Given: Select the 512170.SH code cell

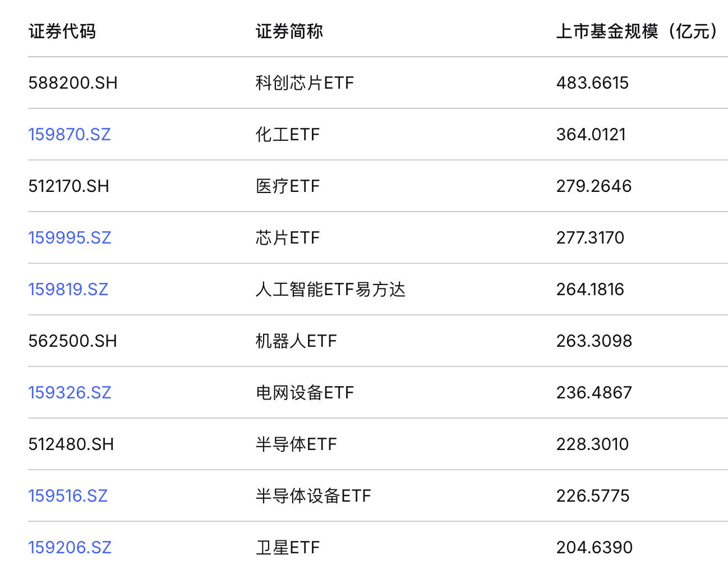Looking at the screenshot, I should (68, 186).
